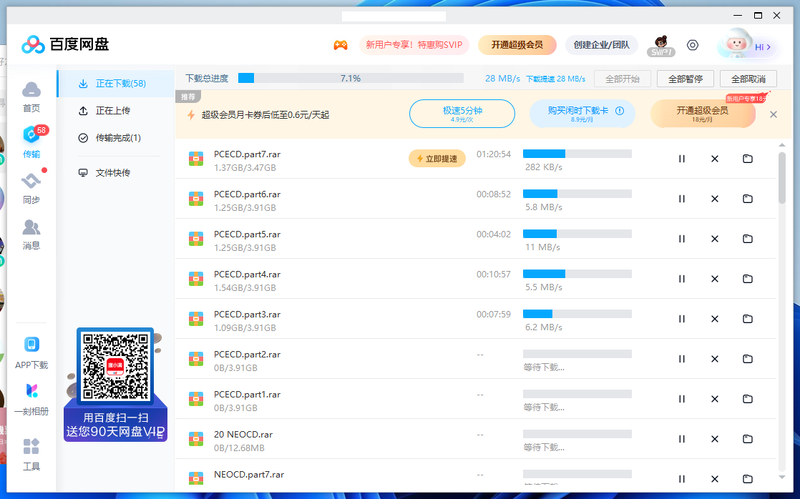Click the 下载总进度 overall progress bar

click(x=351, y=78)
